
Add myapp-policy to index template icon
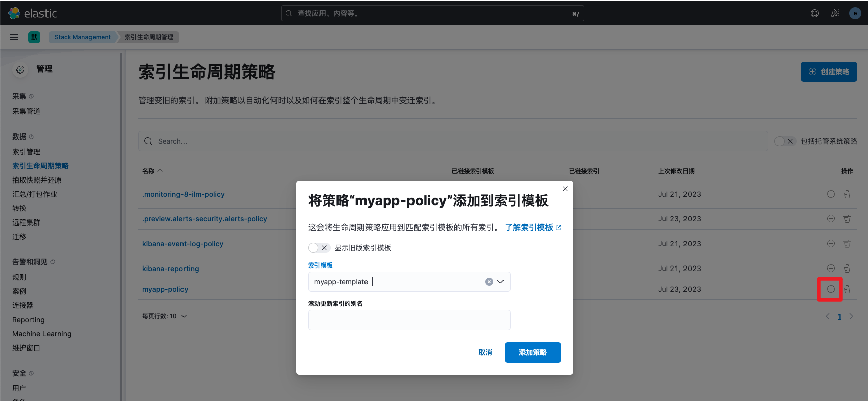(x=831, y=289)
